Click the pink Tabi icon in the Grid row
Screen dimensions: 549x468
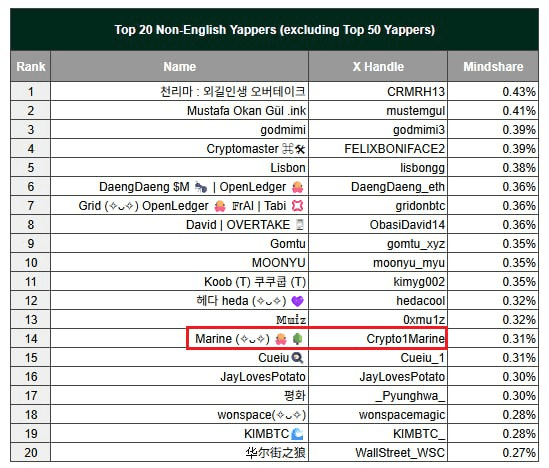pyautogui.click(x=298, y=206)
